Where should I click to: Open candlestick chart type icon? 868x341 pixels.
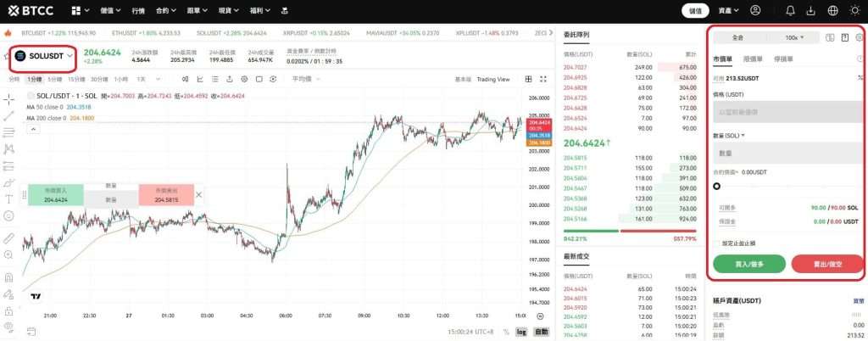pos(186,79)
